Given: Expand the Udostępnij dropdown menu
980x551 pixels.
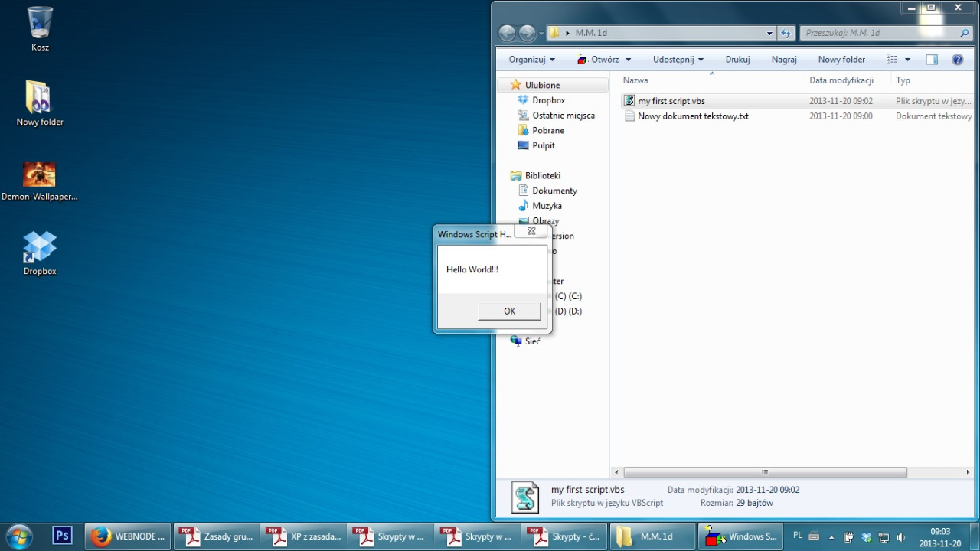Looking at the screenshot, I should [678, 60].
